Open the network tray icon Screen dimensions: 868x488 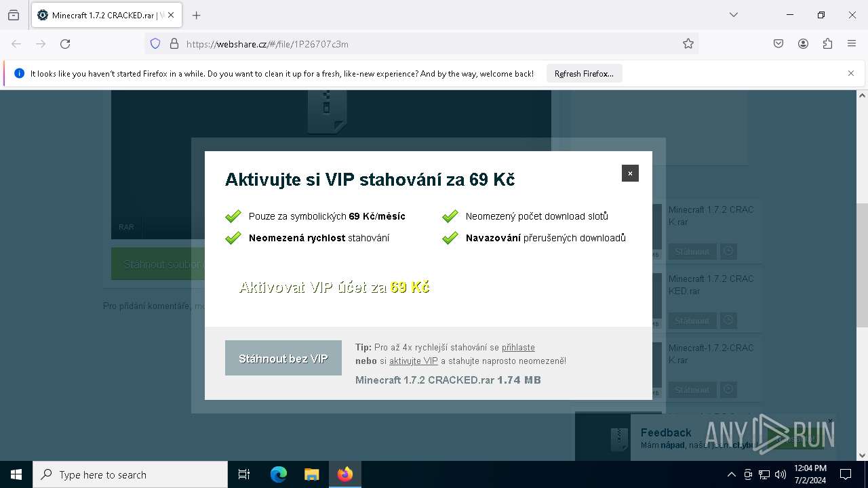point(764,474)
